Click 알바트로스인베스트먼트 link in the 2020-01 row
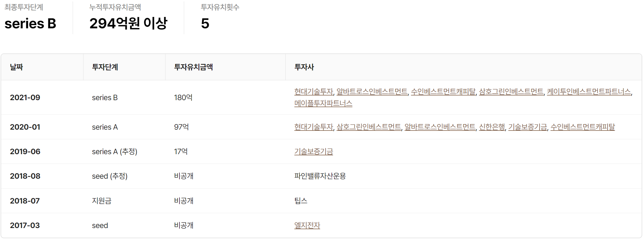644x240 pixels. [440, 127]
